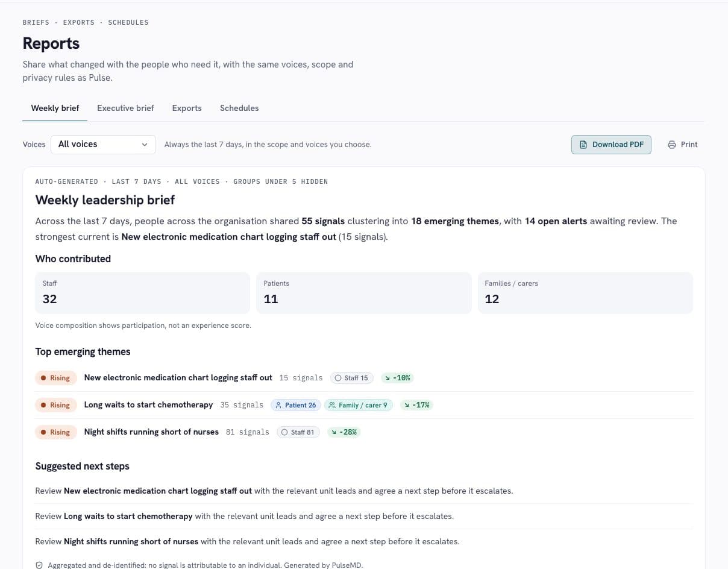The width and height of the screenshot is (728, 569).
Task: Click the Print button
Action: (682, 144)
